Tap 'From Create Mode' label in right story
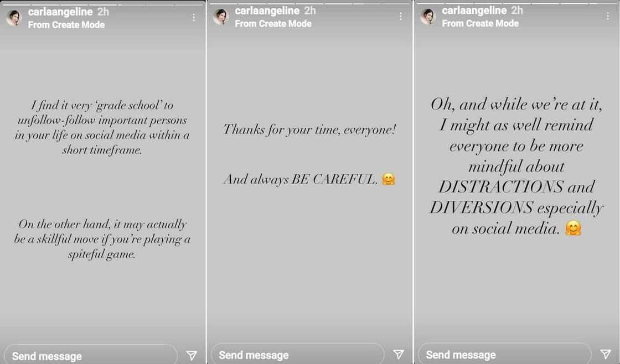Screen dimensions: 620x364 tap(480, 23)
